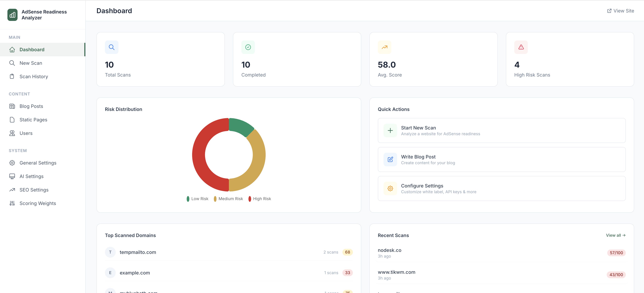Toggle Medium Risk legend item in chart
This screenshot has height=293, width=644.
tap(228, 199)
